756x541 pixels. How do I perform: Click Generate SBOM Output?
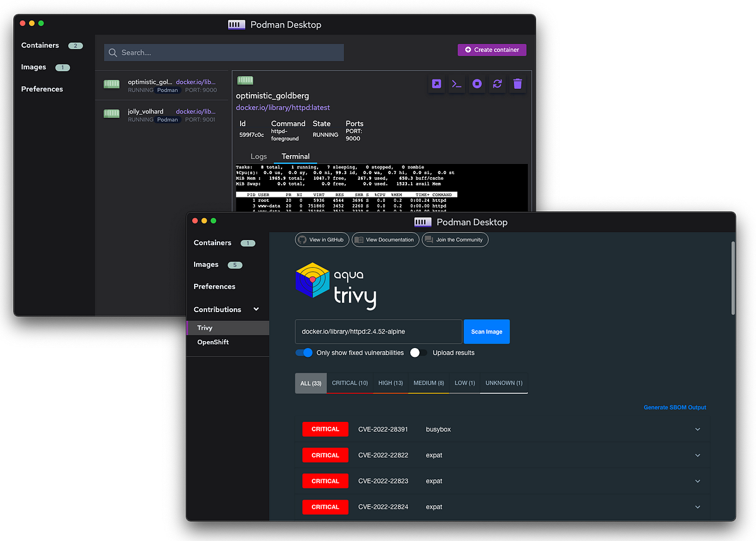[675, 407]
